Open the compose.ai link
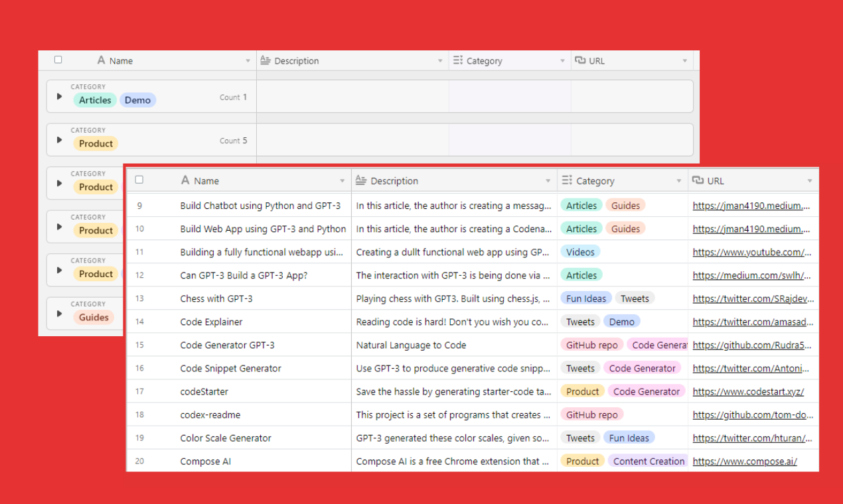Viewport: 843px width, 504px height. [745, 461]
